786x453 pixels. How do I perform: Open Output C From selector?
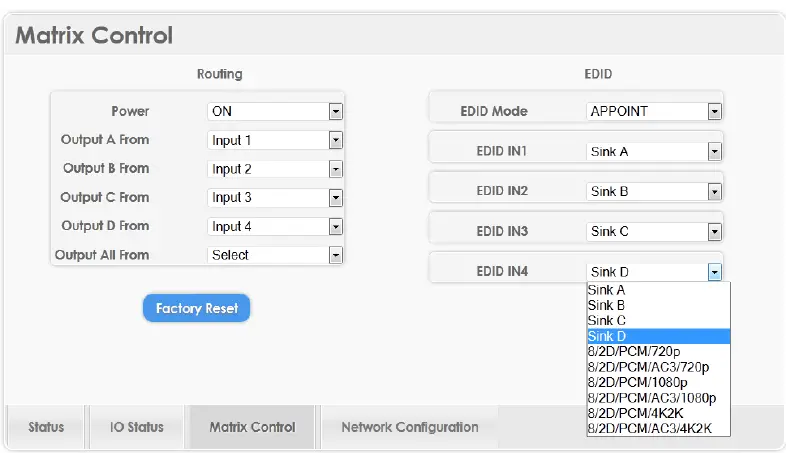pyautogui.click(x=275, y=198)
